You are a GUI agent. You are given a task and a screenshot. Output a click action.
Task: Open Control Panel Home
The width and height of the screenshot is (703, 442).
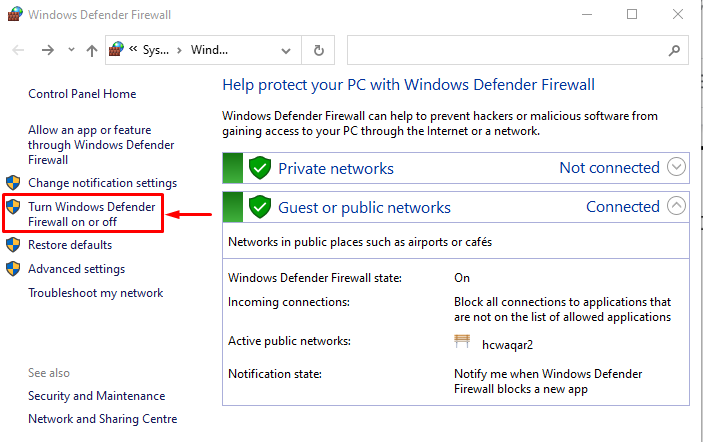coord(82,94)
